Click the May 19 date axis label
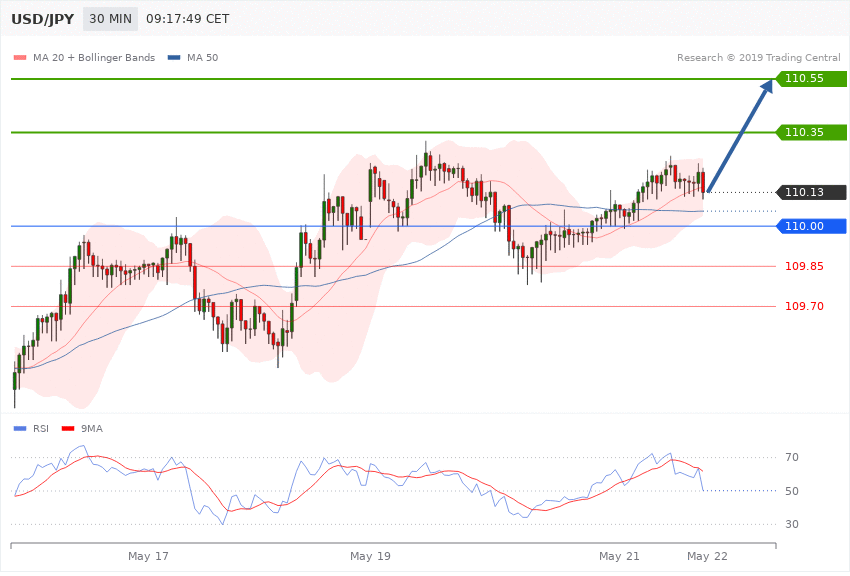This screenshot has height=576, width=850. pyautogui.click(x=370, y=556)
